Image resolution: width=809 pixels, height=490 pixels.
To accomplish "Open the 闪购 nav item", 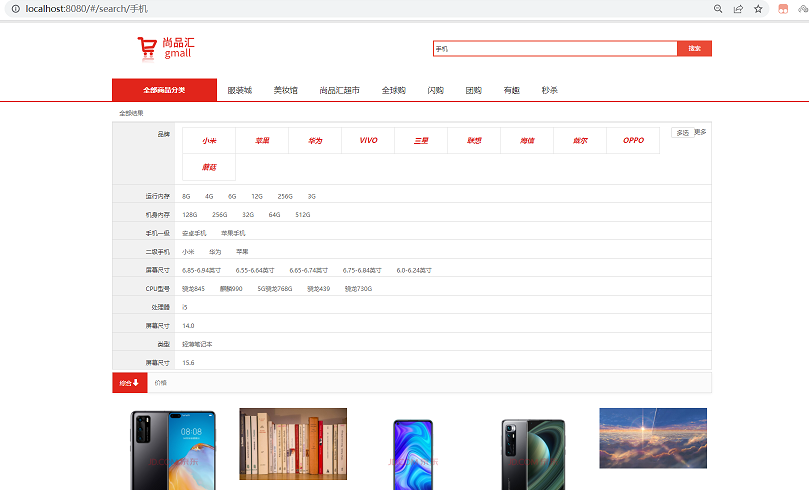I will point(435,90).
